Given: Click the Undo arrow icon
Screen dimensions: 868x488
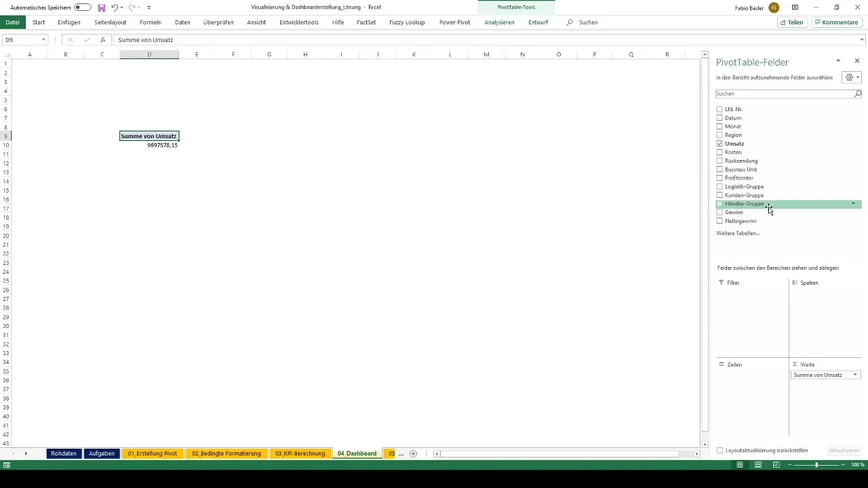Looking at the screenshot, I should (115, 7).
